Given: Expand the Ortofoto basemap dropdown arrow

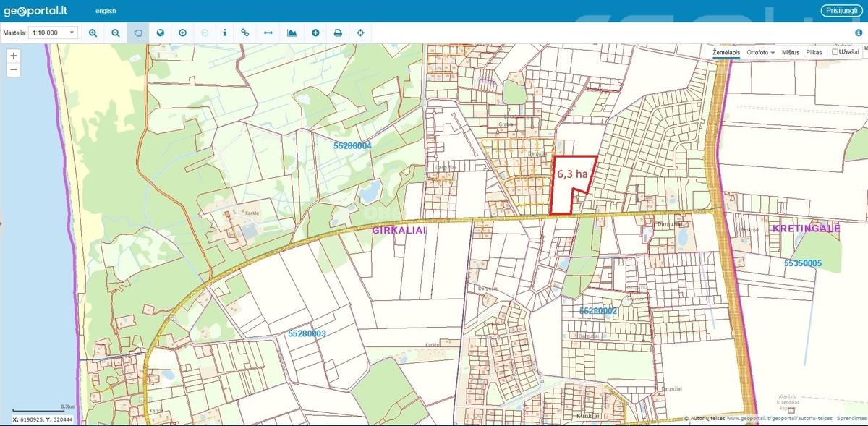Looking at the screenshot, I should click(x=773, y=53).
